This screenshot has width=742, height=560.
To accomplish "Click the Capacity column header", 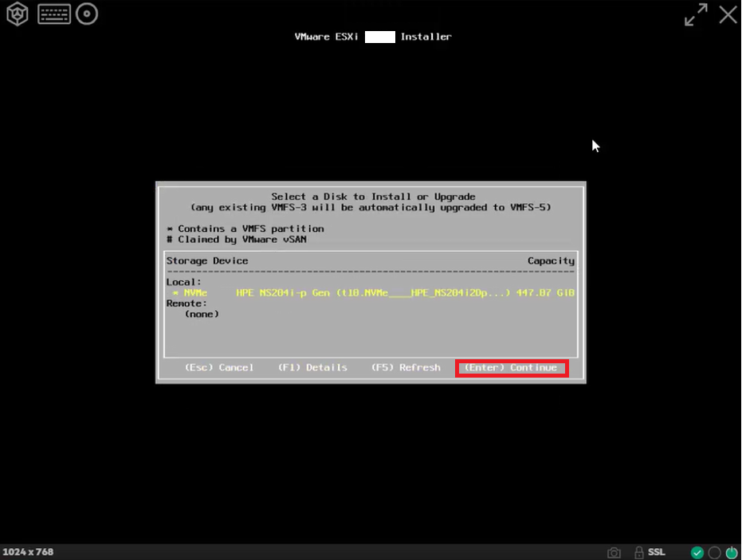I will [x=551, y=260].
